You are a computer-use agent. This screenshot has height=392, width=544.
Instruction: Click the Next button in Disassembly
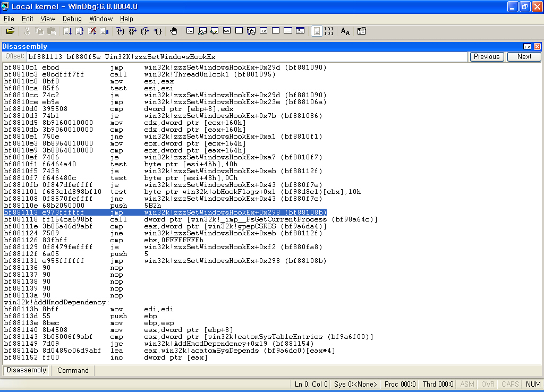524,56
